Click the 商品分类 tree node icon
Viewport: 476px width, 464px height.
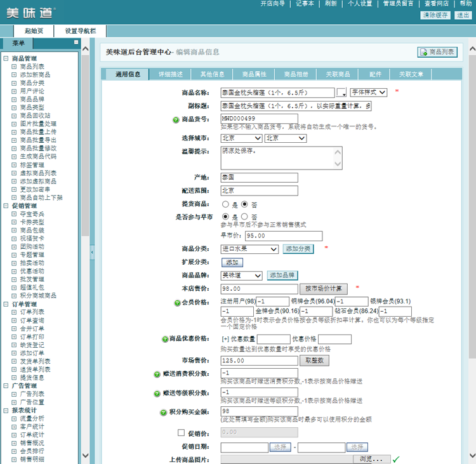[14, 83]
